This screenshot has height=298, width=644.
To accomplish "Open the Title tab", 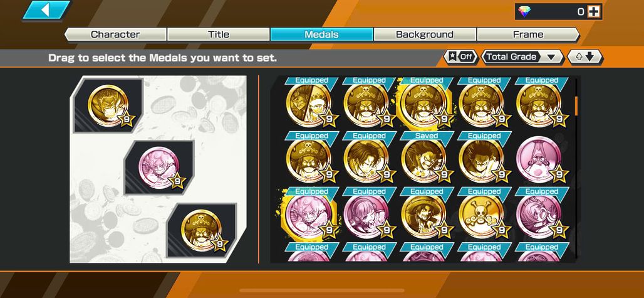I will point(219,35).
